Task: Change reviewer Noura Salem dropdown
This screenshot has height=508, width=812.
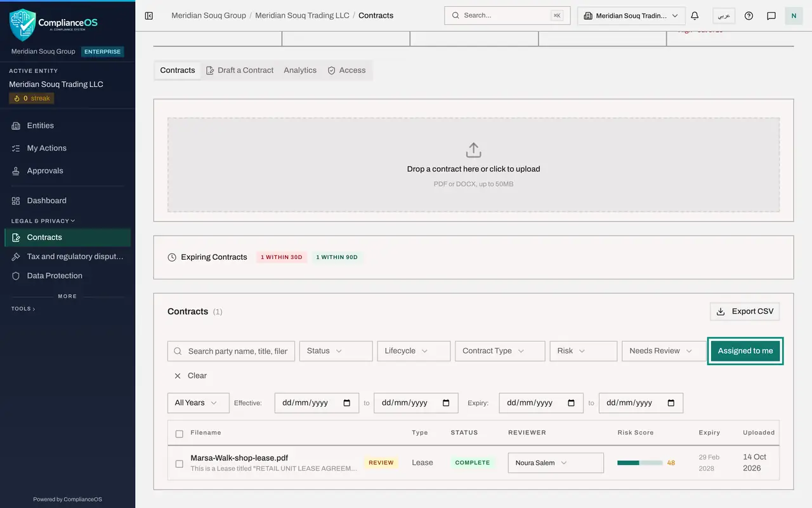Action: point(556,463)
